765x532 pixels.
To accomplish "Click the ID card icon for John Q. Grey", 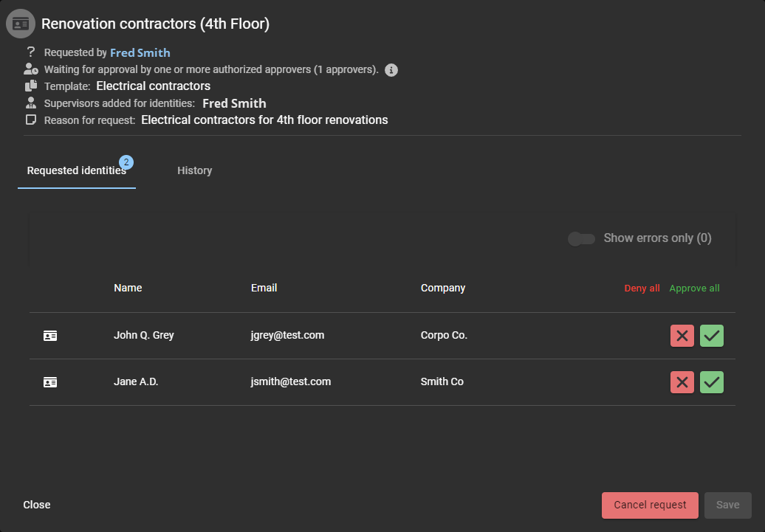I will click(50, 336).
